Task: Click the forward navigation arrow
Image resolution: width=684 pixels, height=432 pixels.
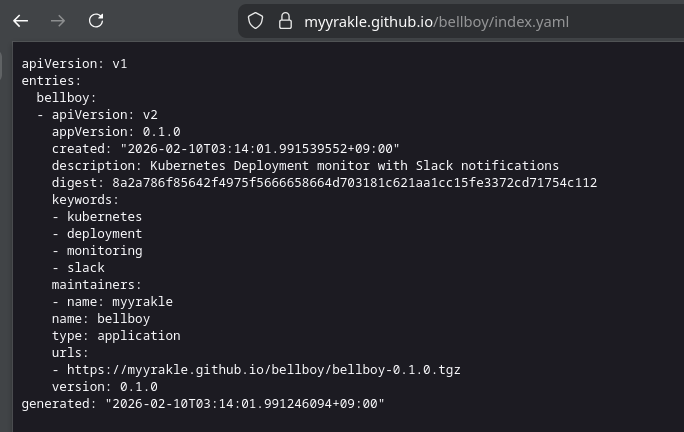Action: (59, 20)
